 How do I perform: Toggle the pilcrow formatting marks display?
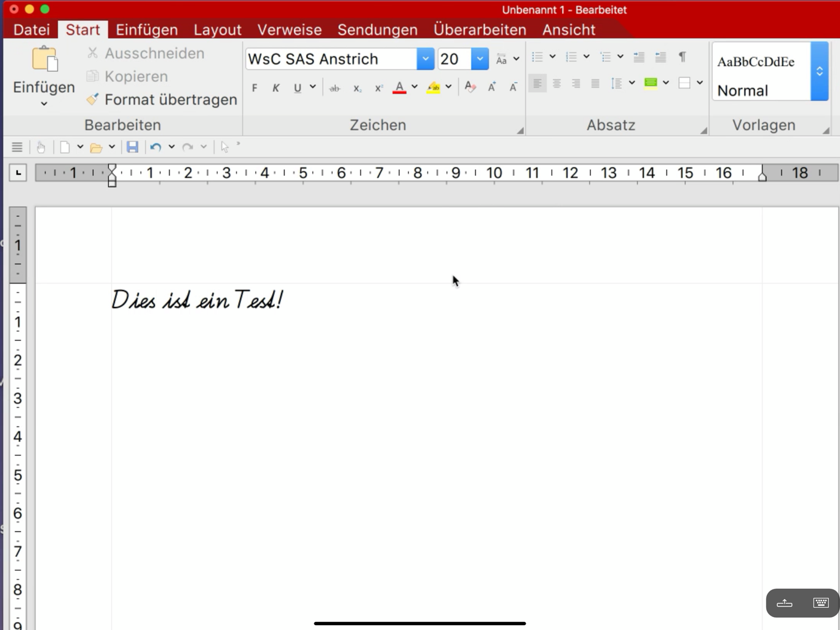(x=682, y=57)
